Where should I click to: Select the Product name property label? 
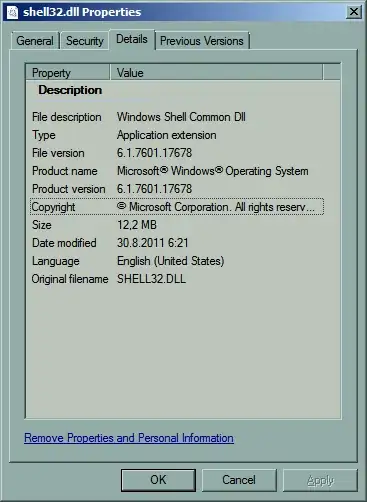click(65, 171)
